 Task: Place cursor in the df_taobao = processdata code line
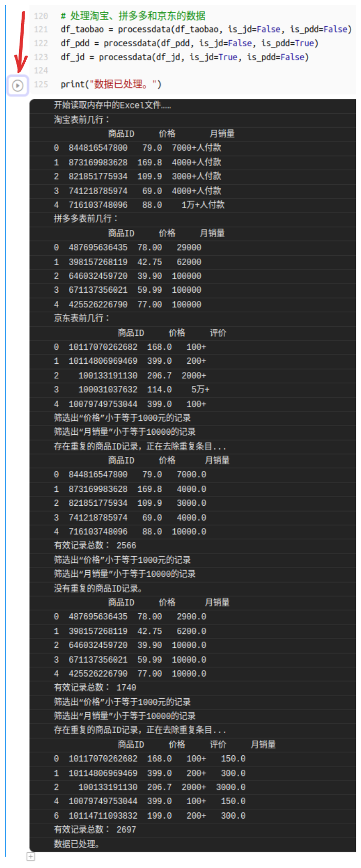(x=206, y=29)
